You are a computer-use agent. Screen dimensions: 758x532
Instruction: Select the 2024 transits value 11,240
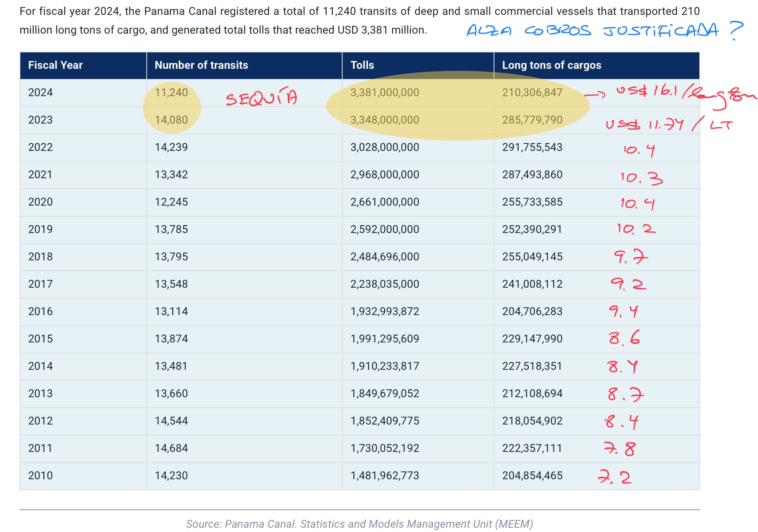point(171,93)
